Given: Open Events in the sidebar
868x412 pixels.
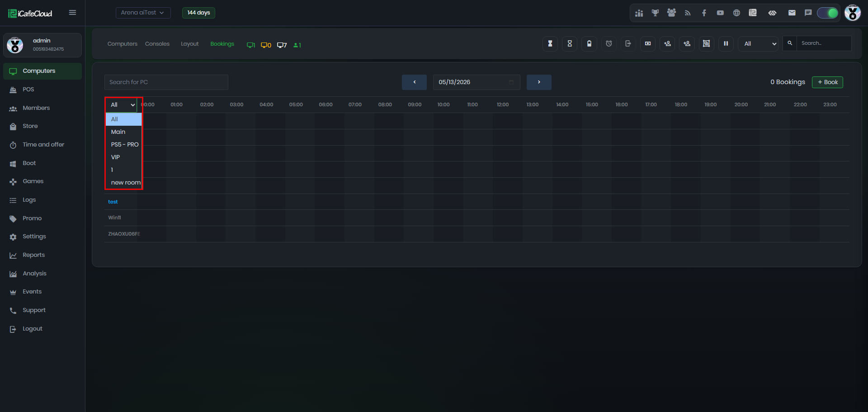Looking at the screenshot, I should click(x=42, y=292).
